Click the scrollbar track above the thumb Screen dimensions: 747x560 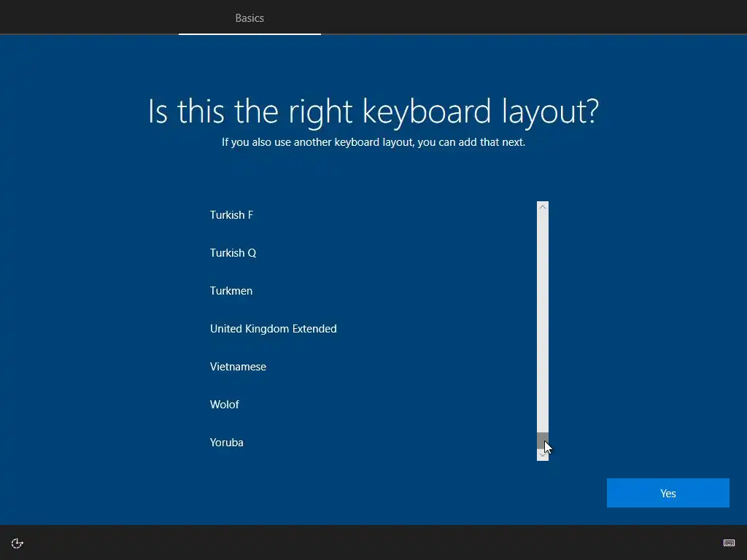(x=543, y=322)
